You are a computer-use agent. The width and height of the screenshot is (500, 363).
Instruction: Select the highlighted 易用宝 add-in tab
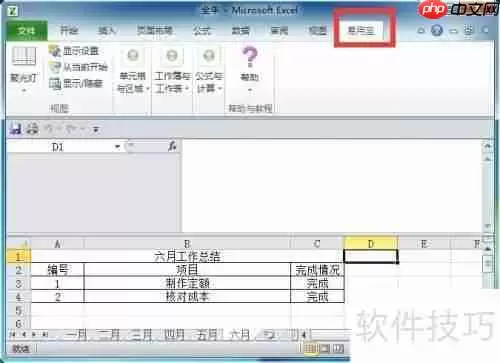tap(361, 31)
